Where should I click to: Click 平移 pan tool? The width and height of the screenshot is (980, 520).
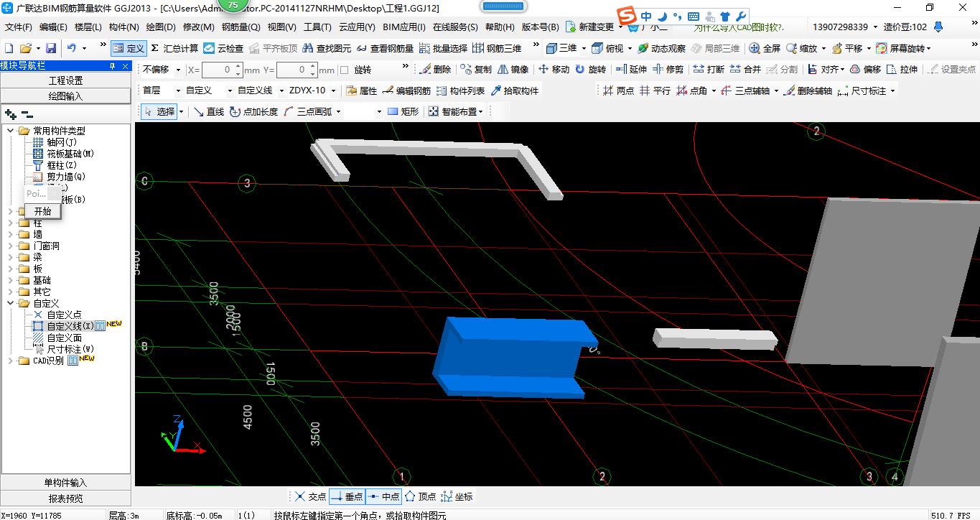(847, 48)
